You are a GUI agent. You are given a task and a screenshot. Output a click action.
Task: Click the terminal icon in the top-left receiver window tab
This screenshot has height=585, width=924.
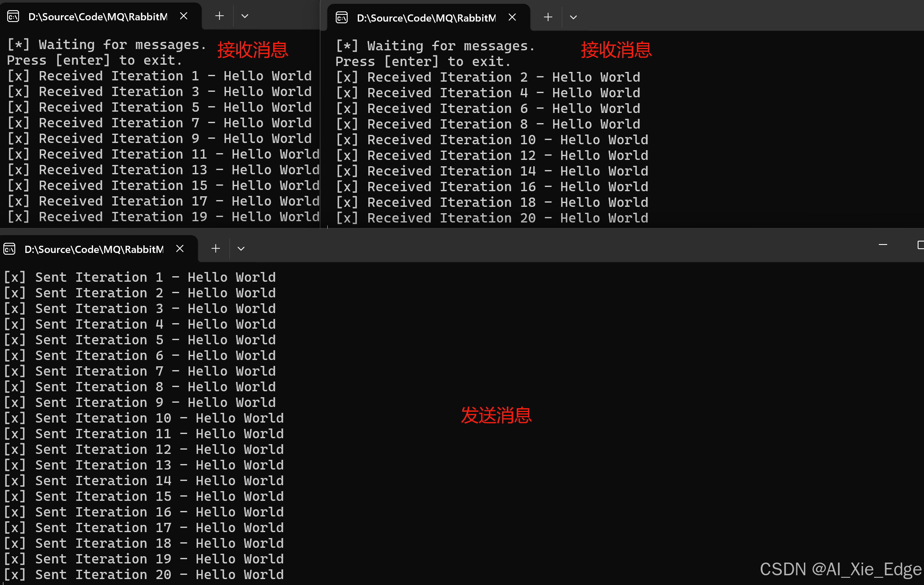tap(13, 16)
